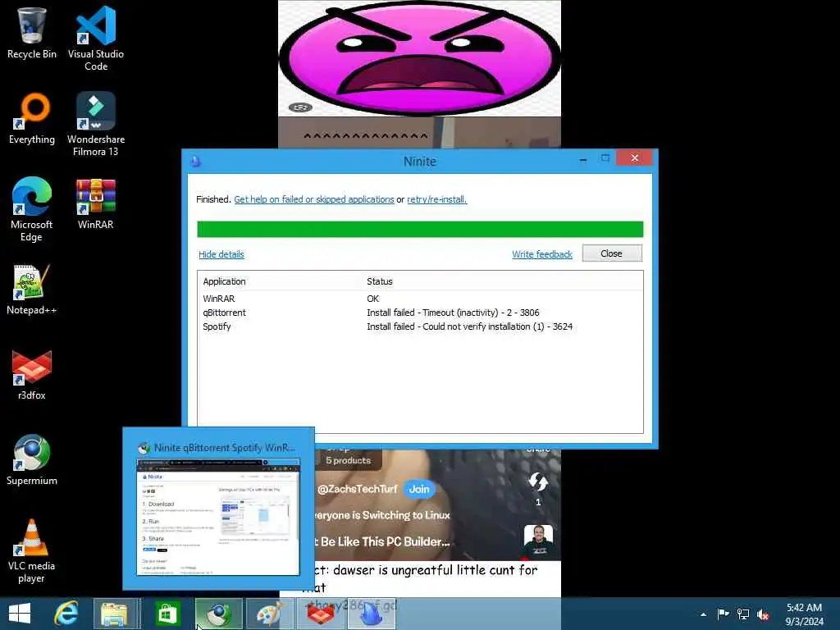Open the Write feedback link

pos(542,254)
